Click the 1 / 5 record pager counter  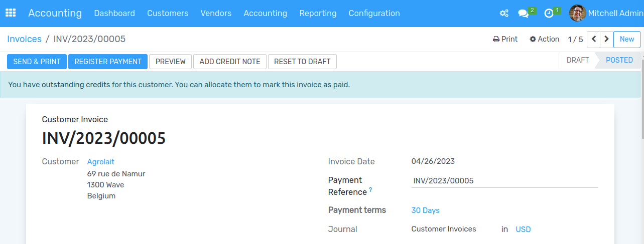575,39
